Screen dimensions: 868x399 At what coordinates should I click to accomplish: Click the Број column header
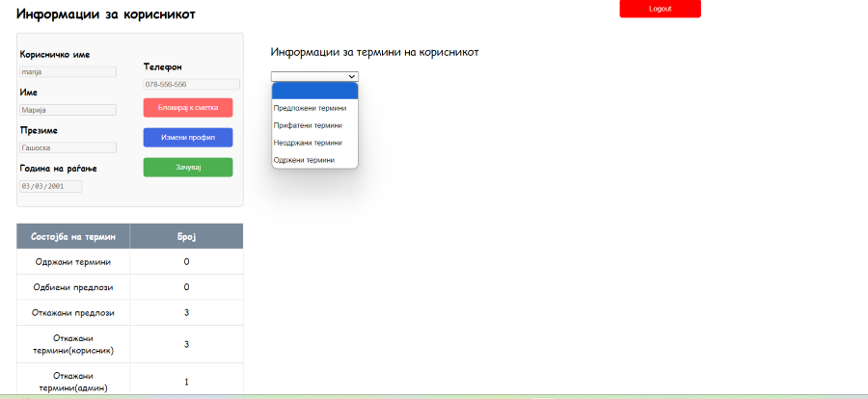186,236
